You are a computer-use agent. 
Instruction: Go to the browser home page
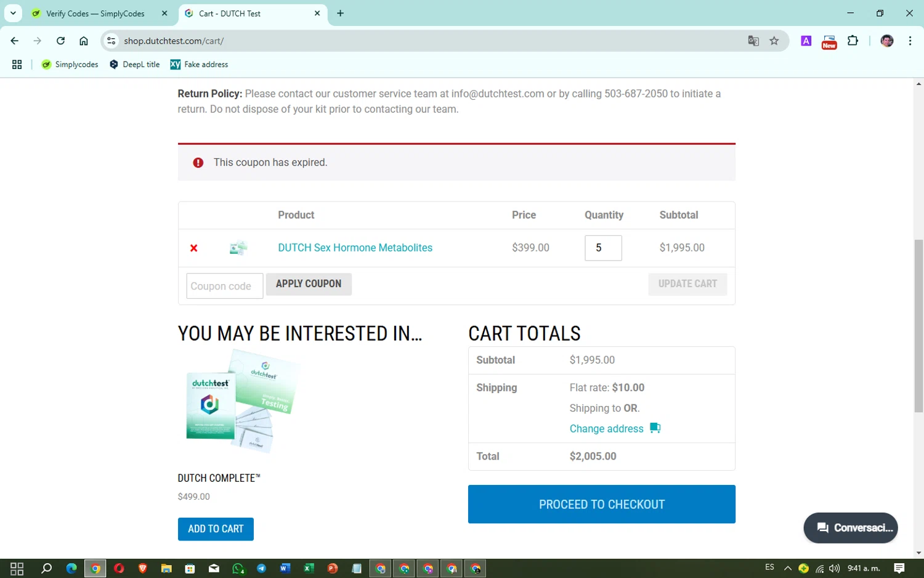click(x=84, y=41)
